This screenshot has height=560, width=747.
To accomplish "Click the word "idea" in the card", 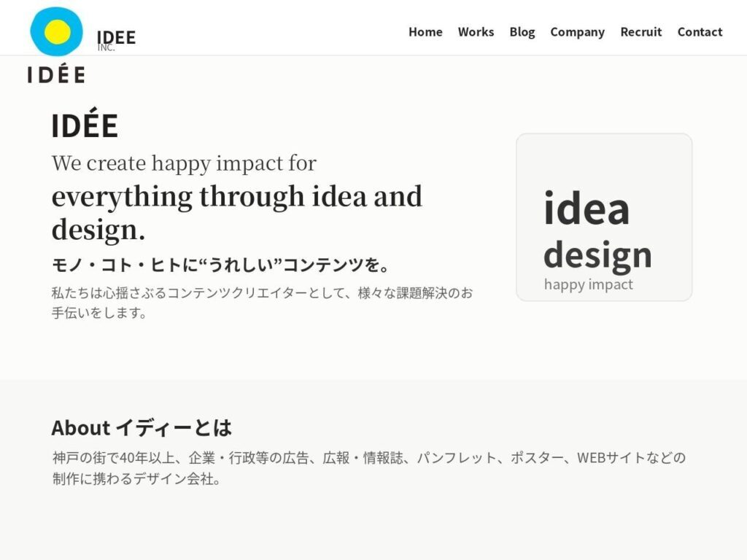I will [587, 209].
